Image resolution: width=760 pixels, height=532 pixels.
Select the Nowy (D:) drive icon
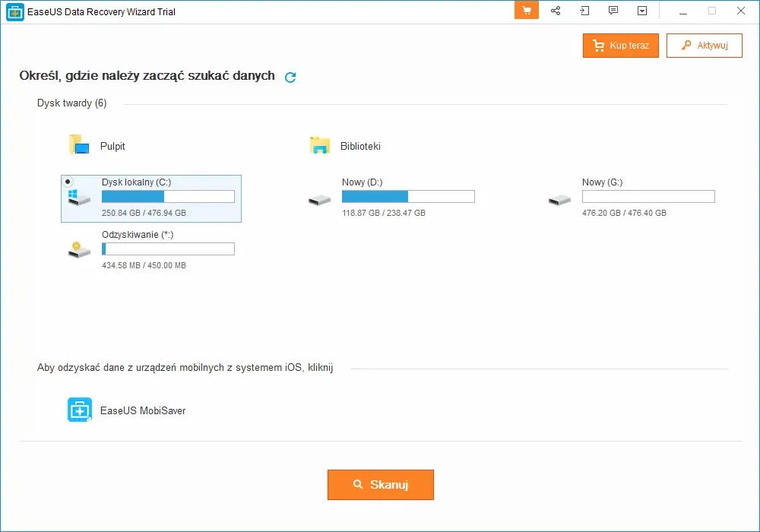point(319,200)
